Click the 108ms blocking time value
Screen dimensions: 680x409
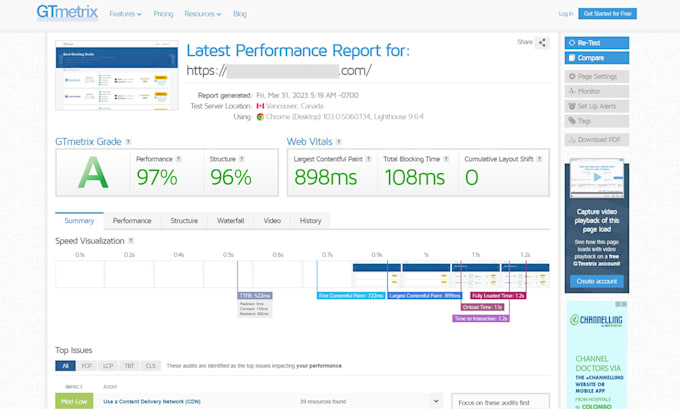click(x=415, y=177)
